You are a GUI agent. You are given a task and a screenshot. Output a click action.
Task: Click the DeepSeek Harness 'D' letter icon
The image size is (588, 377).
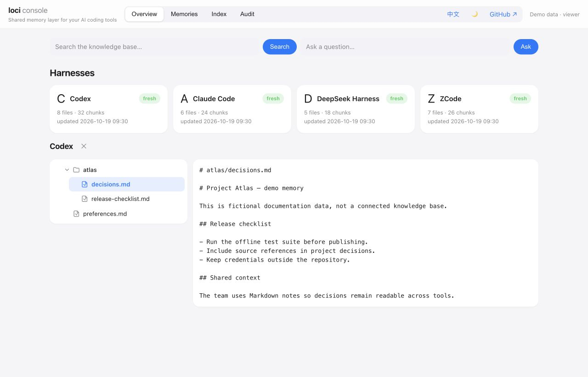308,99
